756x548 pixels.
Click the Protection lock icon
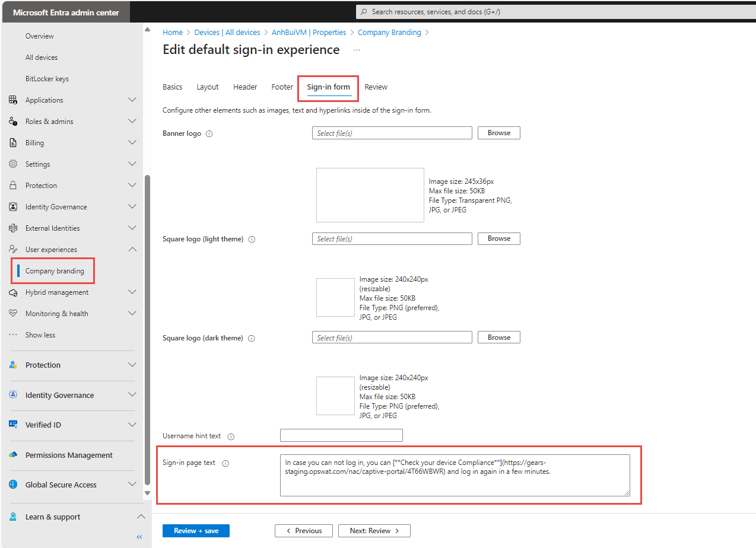[13, 186]
